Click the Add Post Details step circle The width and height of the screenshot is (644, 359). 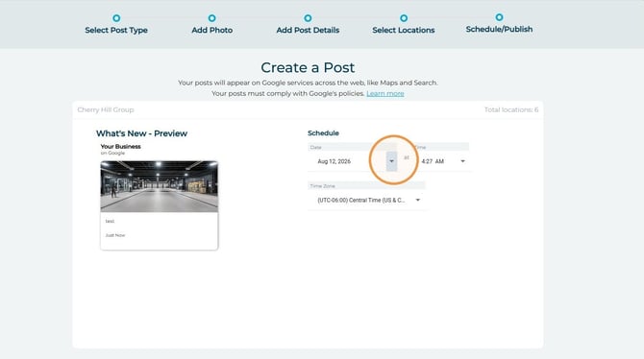pos(308,18)
